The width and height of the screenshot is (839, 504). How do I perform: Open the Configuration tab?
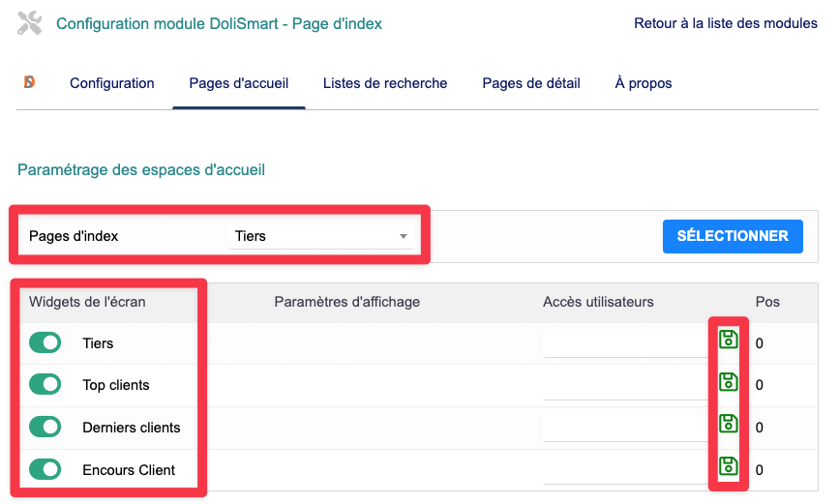[x=112, y=83]
